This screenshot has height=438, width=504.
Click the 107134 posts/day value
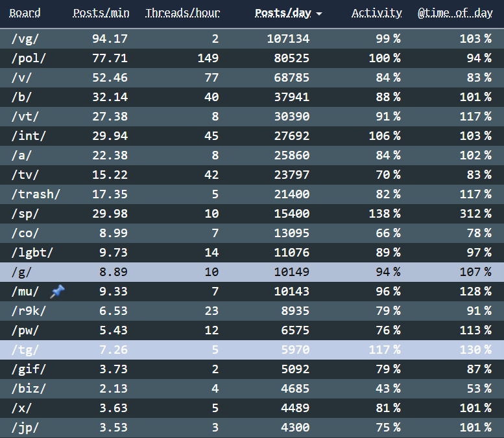288,39
